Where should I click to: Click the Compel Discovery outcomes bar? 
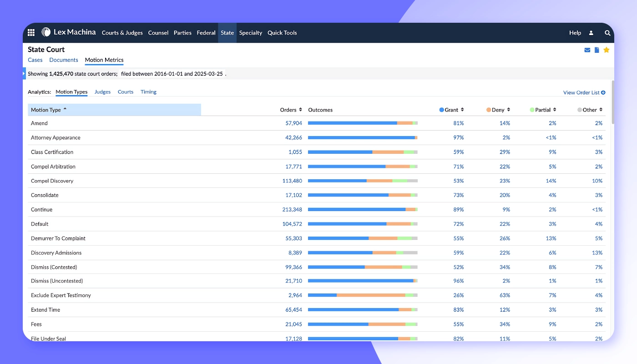362,181
